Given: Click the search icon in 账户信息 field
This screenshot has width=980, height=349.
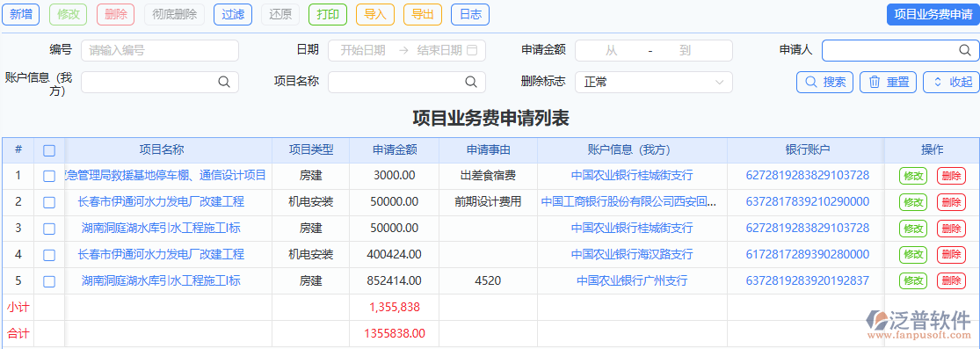Looking at the screenshot, I should [x=224, y=81].
